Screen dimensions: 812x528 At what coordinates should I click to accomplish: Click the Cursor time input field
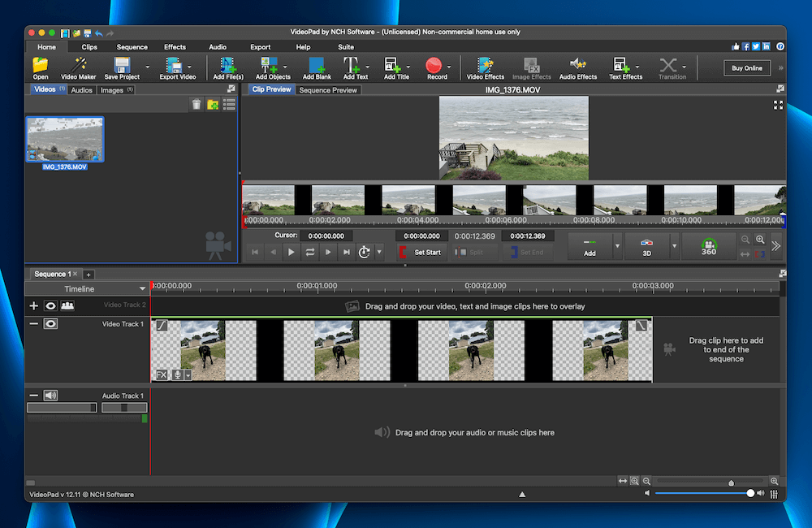326,236
